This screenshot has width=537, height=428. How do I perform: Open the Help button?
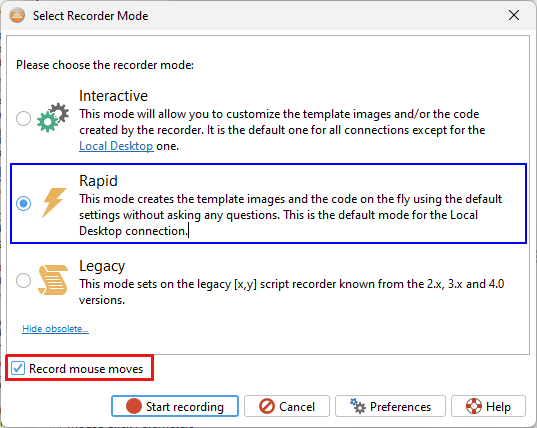click(x=488, y=406)
